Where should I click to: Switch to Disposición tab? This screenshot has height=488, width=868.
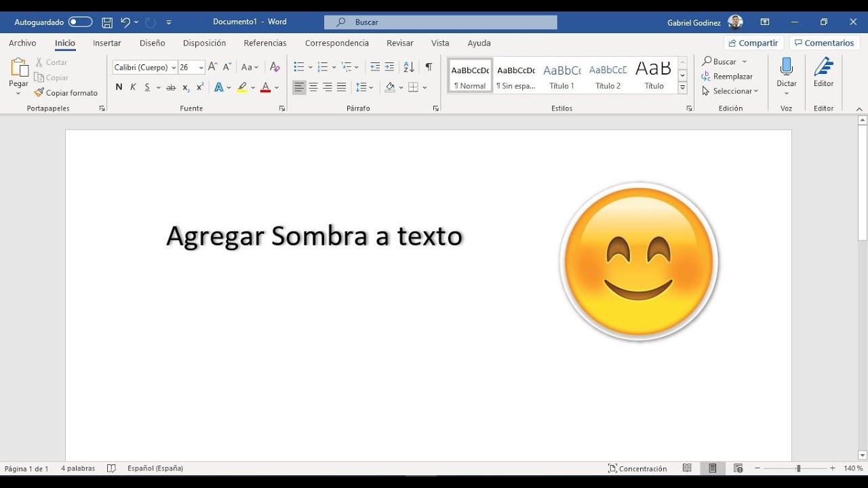click(204, 43)
